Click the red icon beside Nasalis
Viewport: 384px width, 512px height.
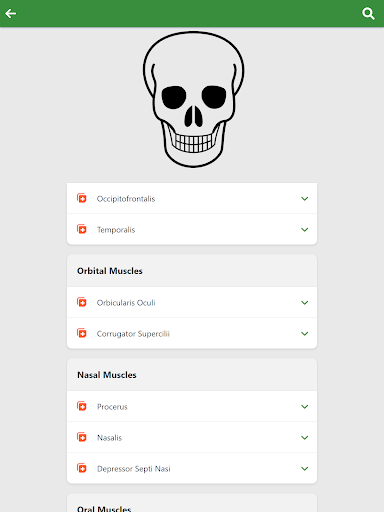tap(82, 437)
